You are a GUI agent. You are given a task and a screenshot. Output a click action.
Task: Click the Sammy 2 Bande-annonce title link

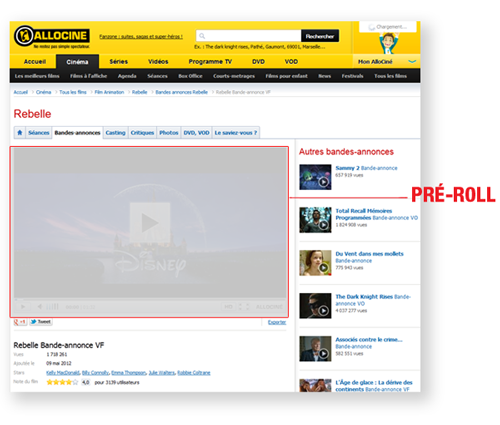[x=366, y=168]
